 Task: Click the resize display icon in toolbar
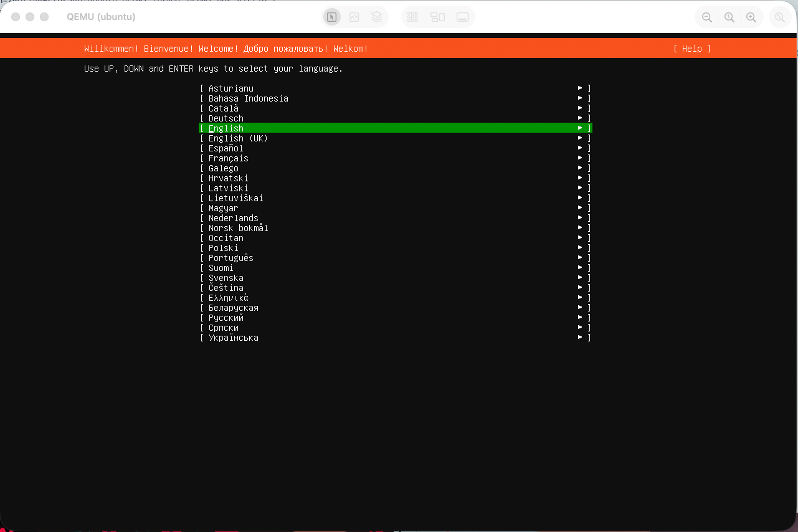click(354, 17)
